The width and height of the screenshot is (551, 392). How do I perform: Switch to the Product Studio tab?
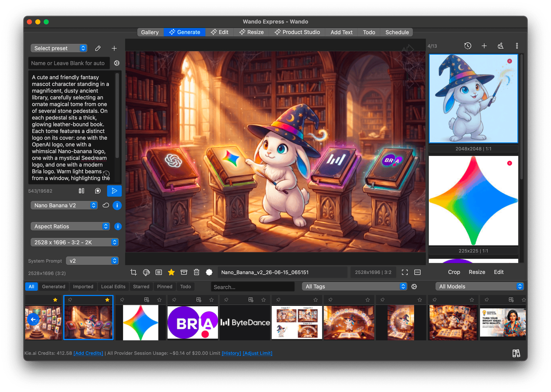tap(297, 32)
